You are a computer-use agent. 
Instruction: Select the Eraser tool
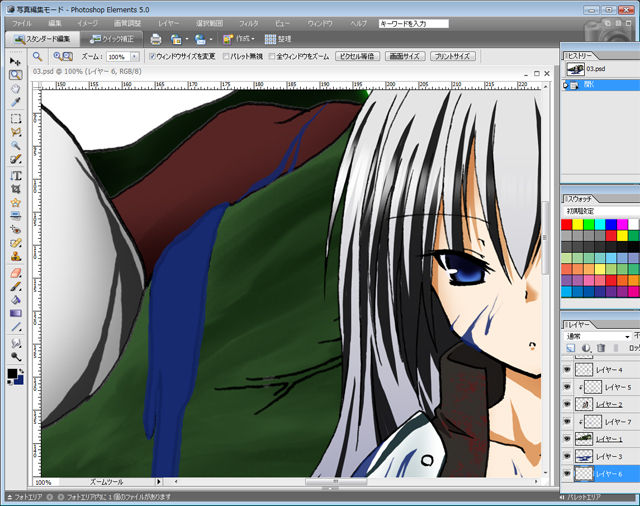pyautogui.click(x=16, y=273)
